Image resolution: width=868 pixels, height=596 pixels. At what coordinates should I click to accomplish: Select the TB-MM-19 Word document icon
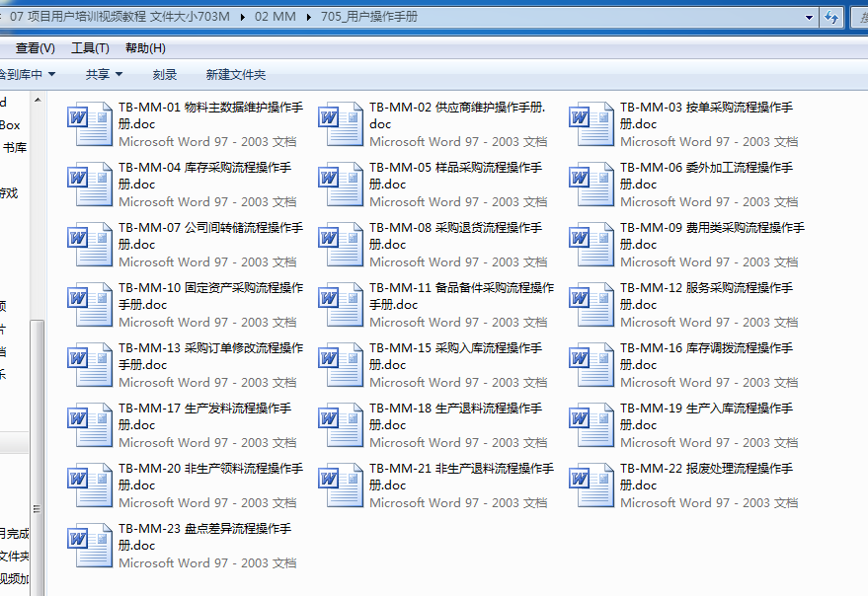tap(592, 425)
